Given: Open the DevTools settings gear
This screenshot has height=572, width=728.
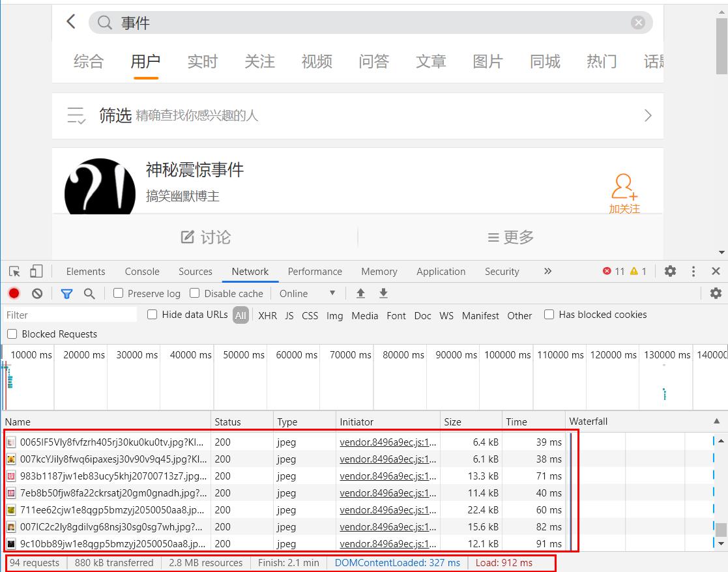Looking at the screenshot, I should (x=670, y=271).
